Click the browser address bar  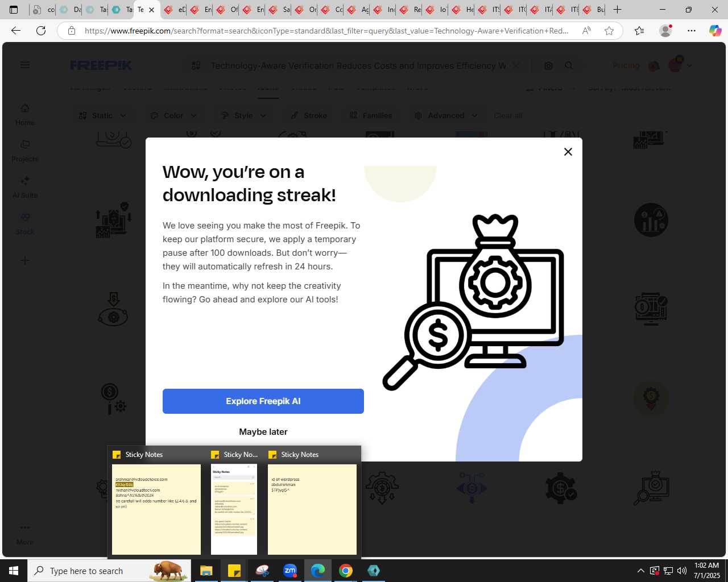pyautogui.click(x=326, y=31)
